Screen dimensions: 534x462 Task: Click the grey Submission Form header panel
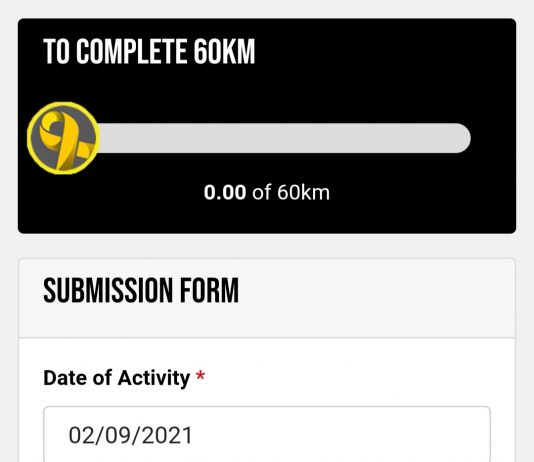coord(267,298)
